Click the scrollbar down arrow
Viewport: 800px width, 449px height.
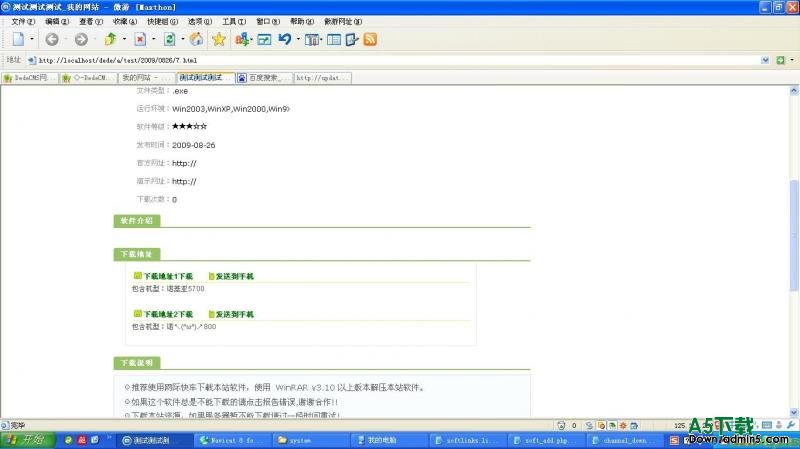pyautogui.click(x=794, y=412)
